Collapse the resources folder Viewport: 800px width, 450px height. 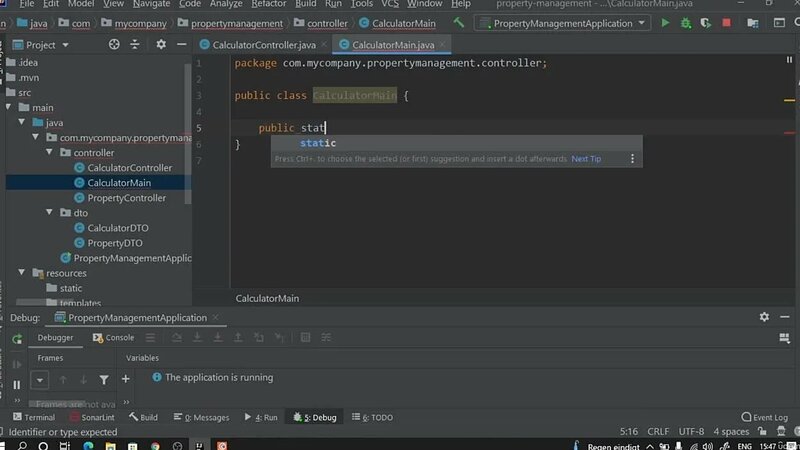coord(22,272)
